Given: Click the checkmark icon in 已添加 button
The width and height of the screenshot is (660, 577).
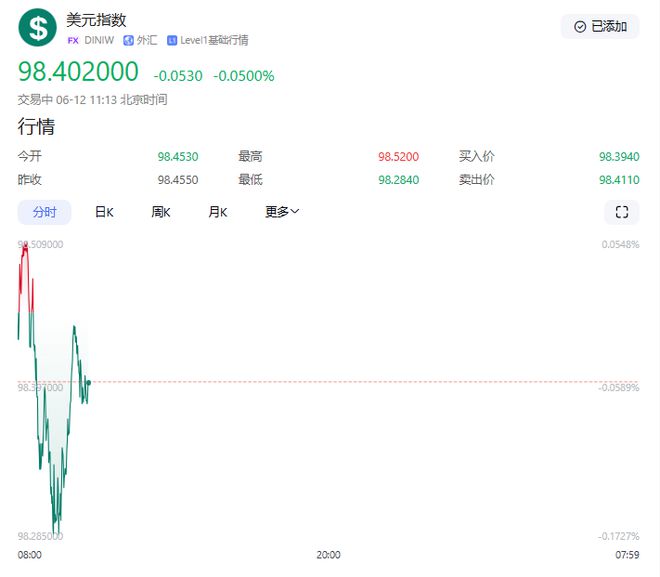Looking at the screenshot, I should click(x=580, y=27).
